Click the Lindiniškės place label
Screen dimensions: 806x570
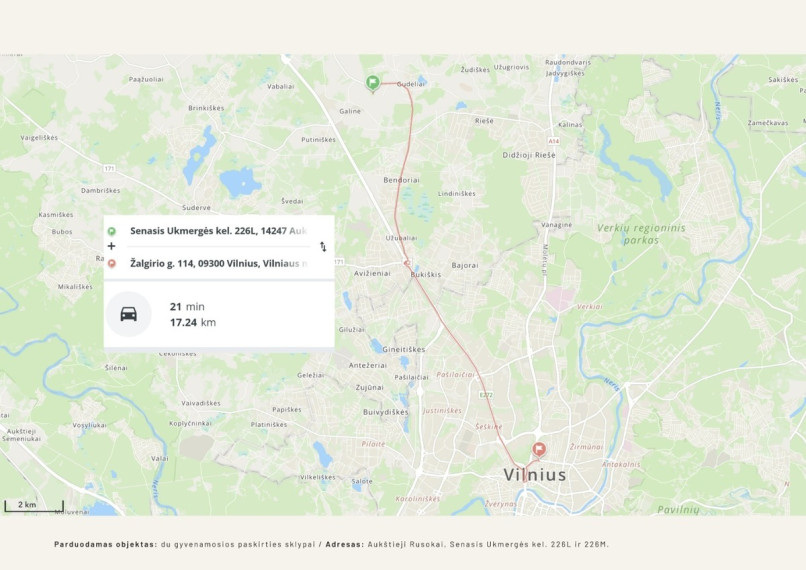(456, 194)
